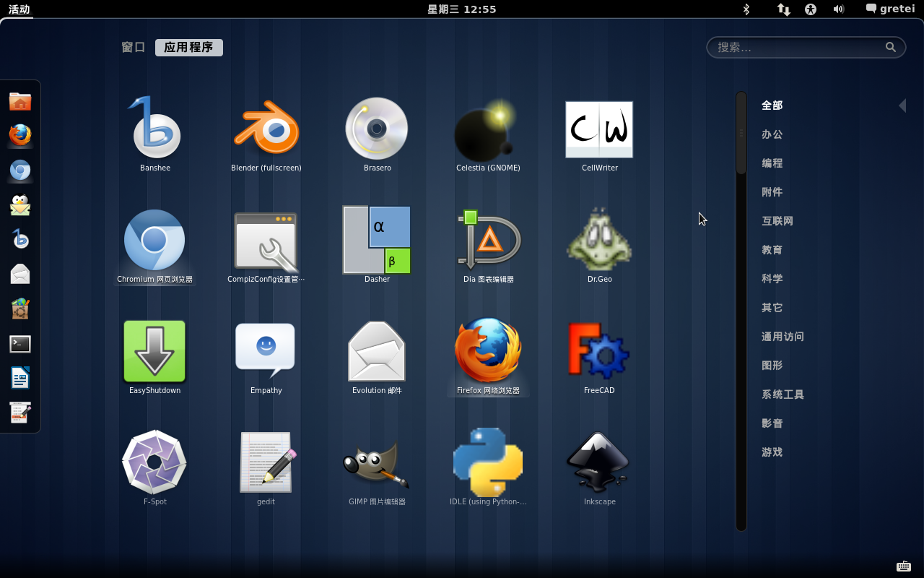Click Banshee icon in the dash
Screen dimensions: 924x578
[20, 239]
